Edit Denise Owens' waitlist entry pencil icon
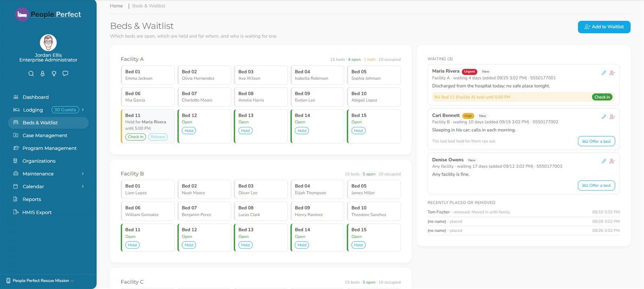 click(603, 161)
